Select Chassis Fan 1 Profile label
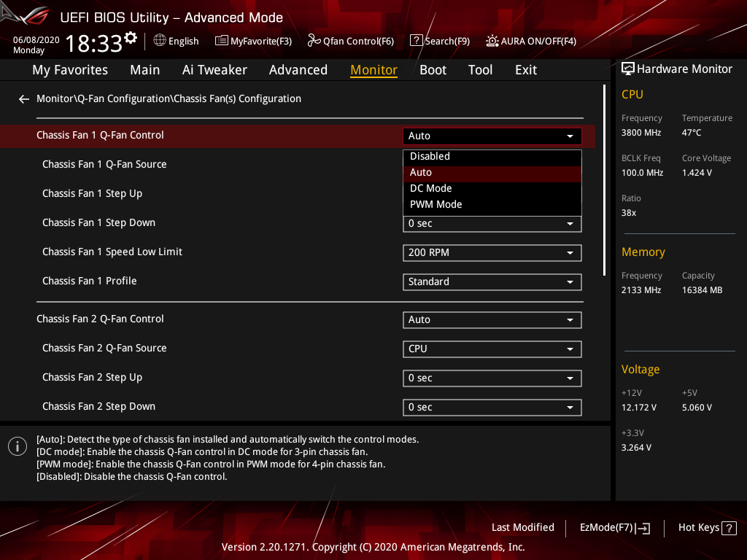Image resolution: width=747 pixels, height=560 pixels. (89, 281)
